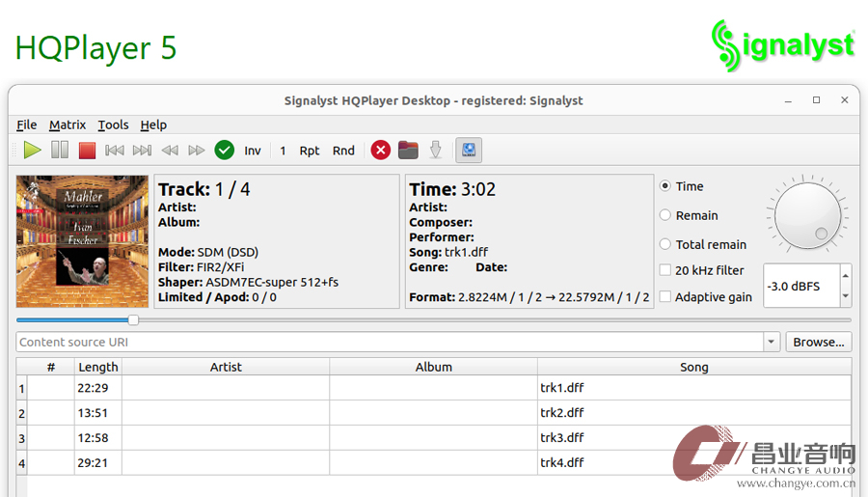This screenshot has height=497, width=868.
Task: Select the Time display radio button
Action: pos(665,186)
